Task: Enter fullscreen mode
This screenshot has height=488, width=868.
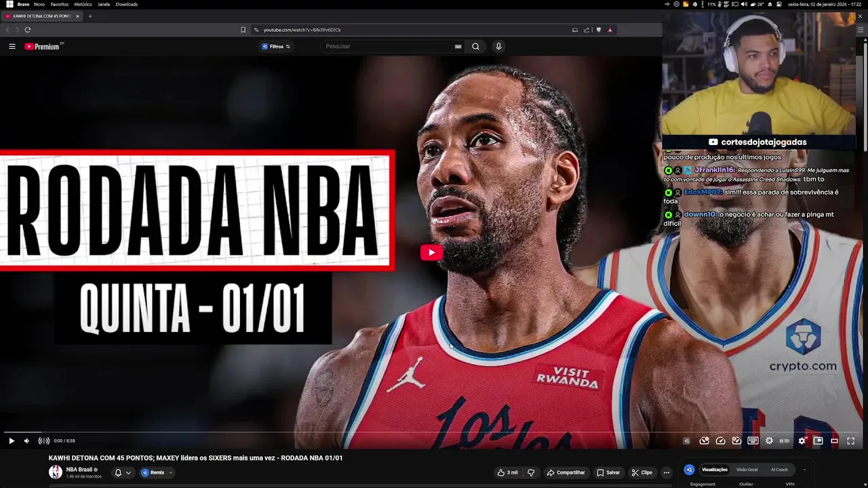Action: pos(850,441)
